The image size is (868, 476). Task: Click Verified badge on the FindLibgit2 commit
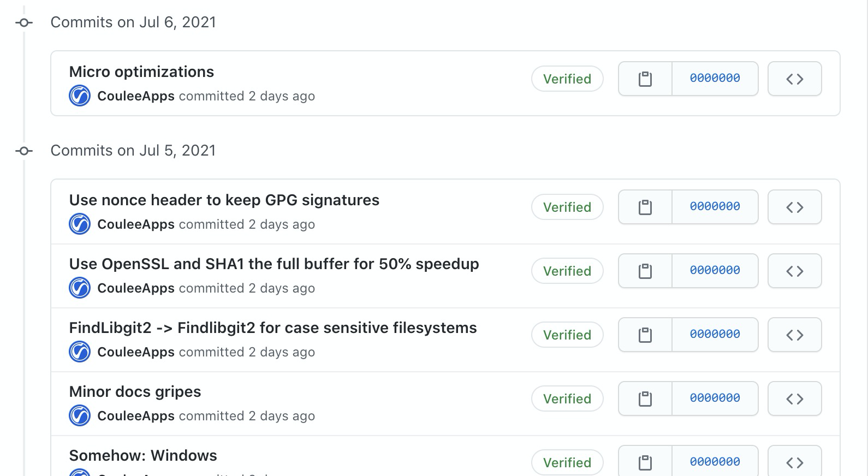point(567,335)
